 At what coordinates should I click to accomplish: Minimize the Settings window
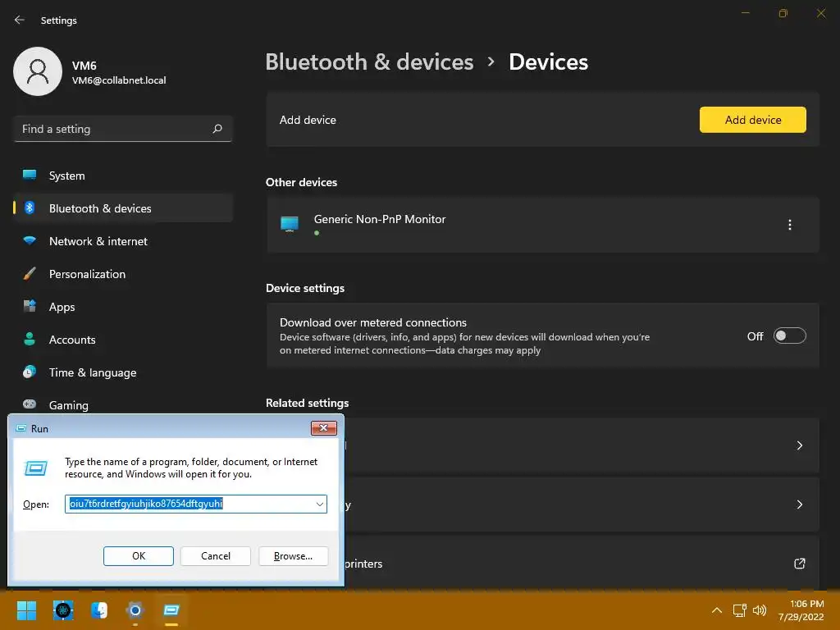point(745,13)
